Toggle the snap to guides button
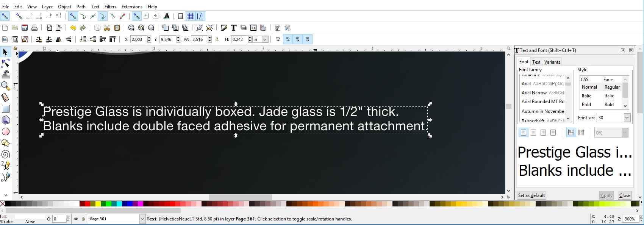644x225 pixels. [200, 16]
